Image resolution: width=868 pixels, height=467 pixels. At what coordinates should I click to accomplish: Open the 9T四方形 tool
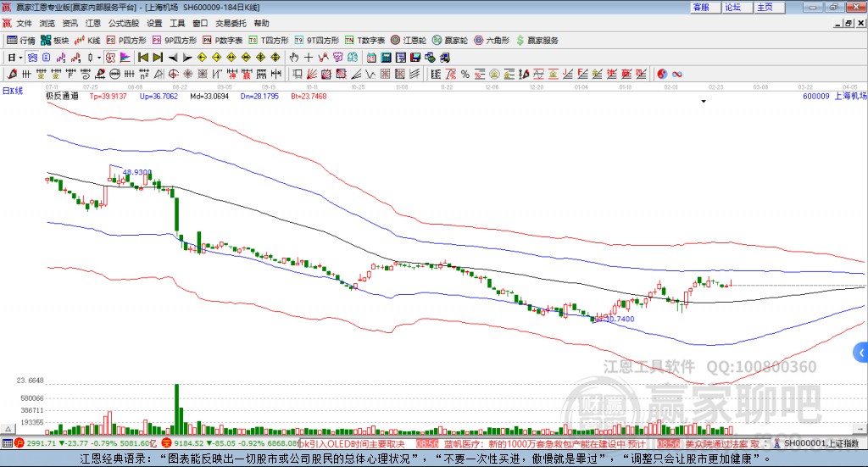coord(317,41)
